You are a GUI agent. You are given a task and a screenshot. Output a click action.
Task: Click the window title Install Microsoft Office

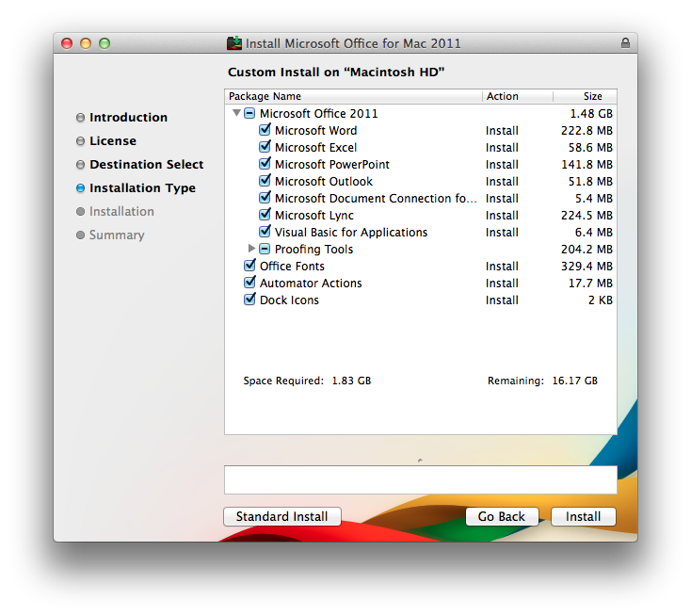(x=353, y=43)
